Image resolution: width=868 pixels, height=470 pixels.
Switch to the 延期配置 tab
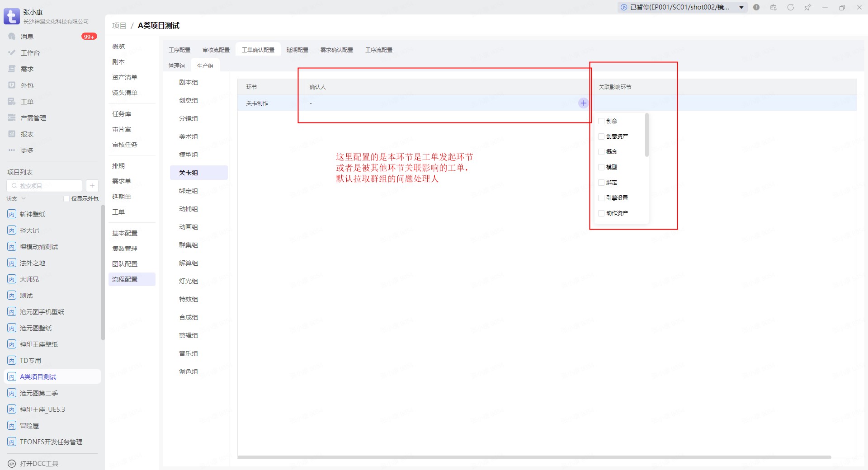pos(297,50)
